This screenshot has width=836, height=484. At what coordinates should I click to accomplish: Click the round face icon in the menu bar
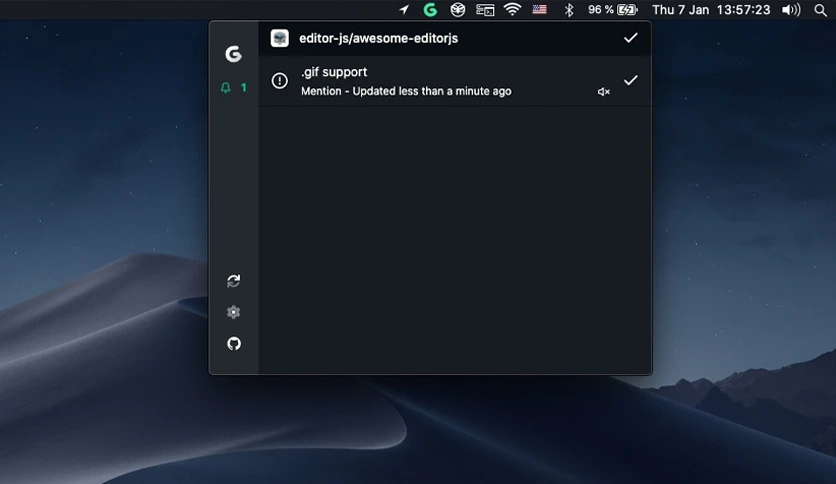pyautogui.click(x=457, y=10)
